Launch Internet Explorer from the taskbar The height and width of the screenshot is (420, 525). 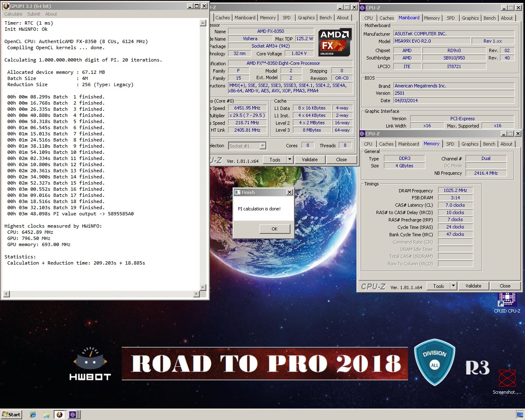click(33, 415)
